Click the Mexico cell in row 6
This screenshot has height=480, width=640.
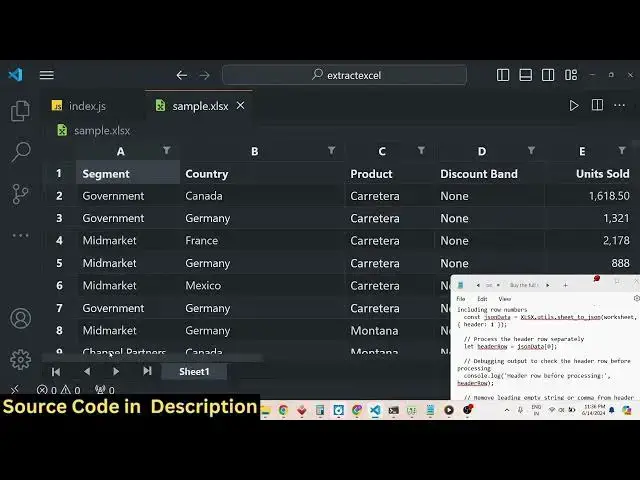coord(263,286)
